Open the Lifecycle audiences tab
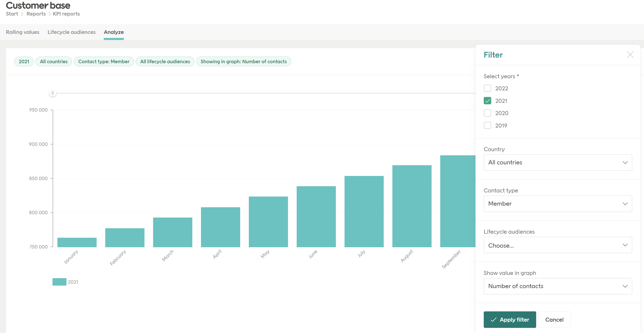 coord(72,32)
